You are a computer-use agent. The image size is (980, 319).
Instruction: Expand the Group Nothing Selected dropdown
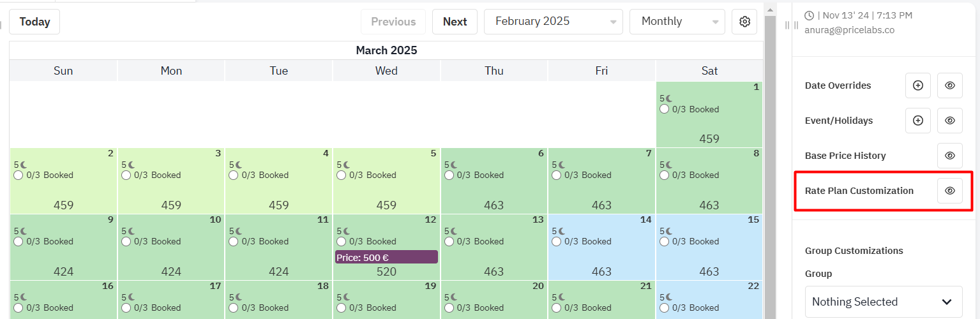pos(884,302)
